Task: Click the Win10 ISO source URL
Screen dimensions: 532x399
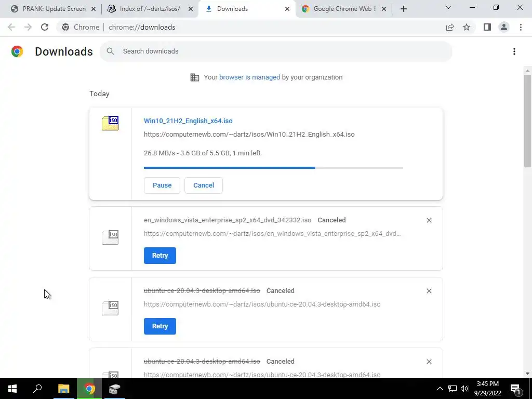Action: [x=249, y=135]
